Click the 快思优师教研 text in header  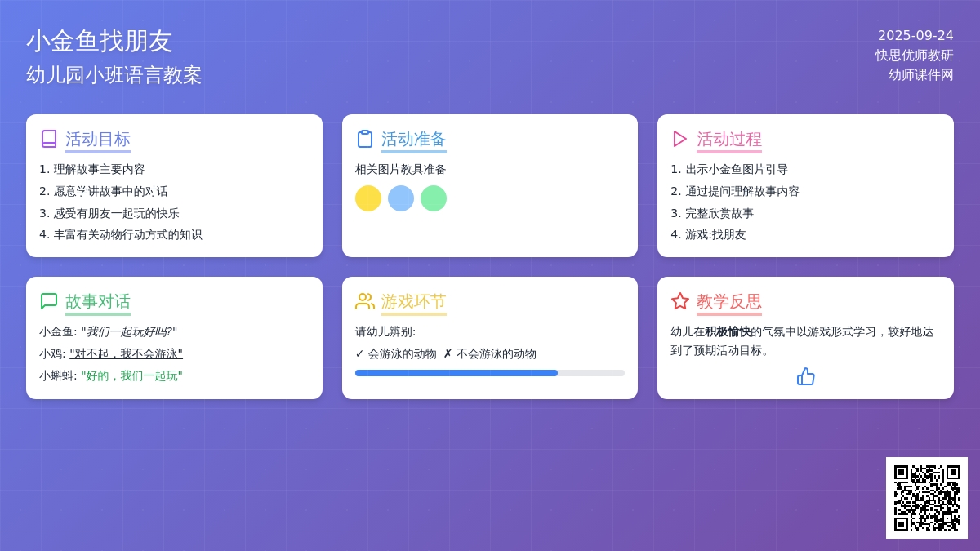click(914, 56)
